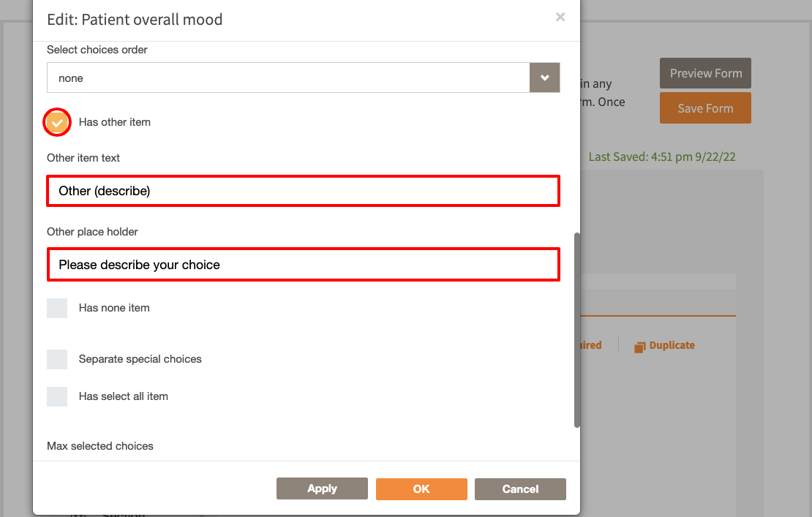Enable Separate special choices checkbox
Viewport: 812px width, 517px height.
coord(57,359)
